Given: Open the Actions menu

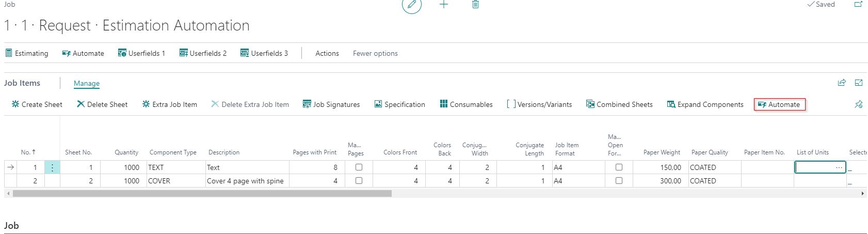Looking at the screenshot, I should (x=327, y=53).
